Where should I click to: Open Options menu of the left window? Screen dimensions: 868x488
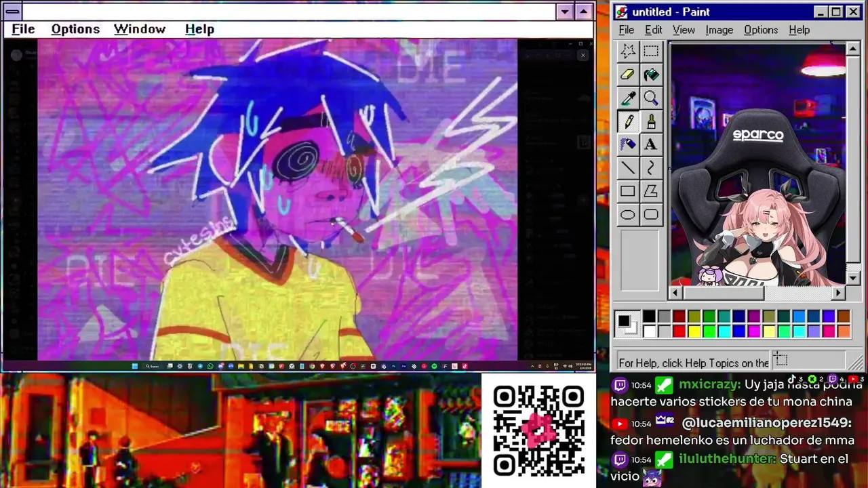point(75,29)
